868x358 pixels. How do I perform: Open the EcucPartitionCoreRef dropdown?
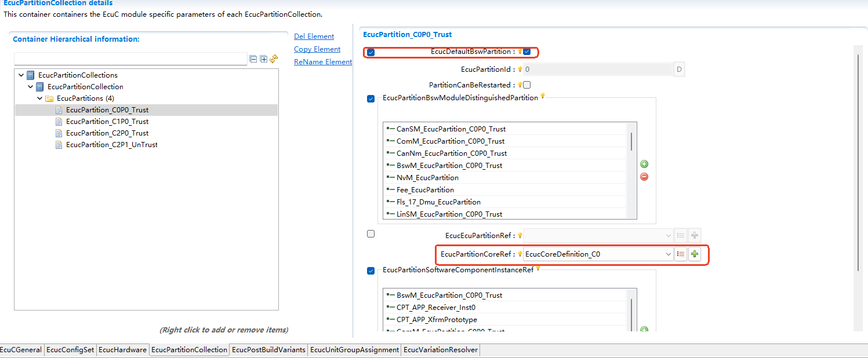[x=669, y=254]
